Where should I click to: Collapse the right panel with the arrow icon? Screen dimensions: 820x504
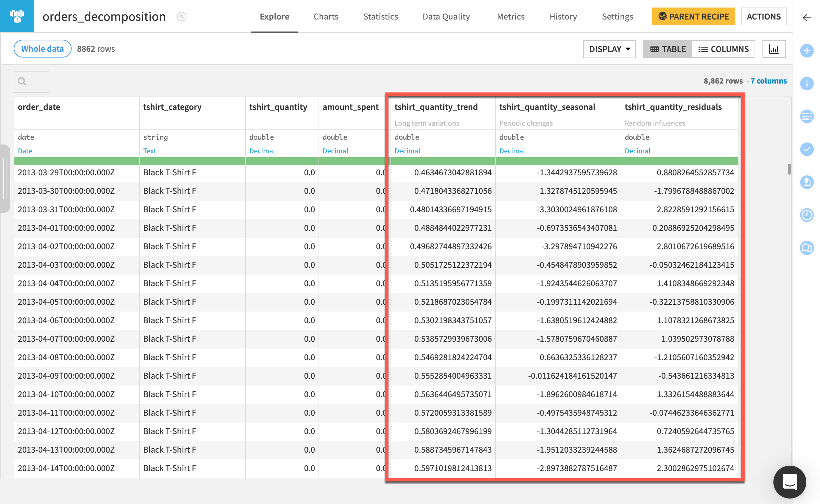(807, 17)
